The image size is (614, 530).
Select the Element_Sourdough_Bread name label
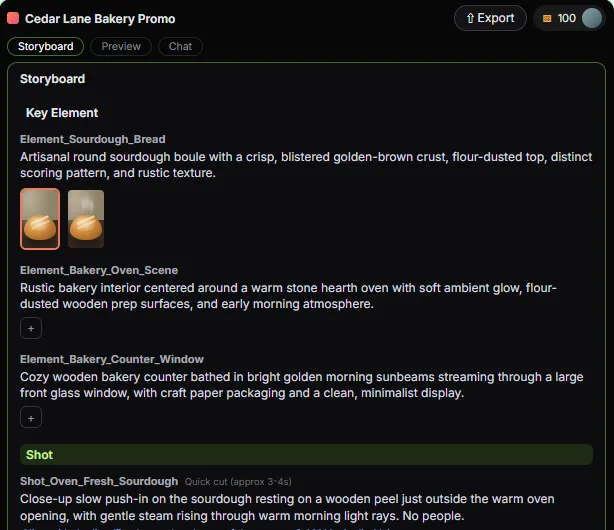tap(93, 139)
